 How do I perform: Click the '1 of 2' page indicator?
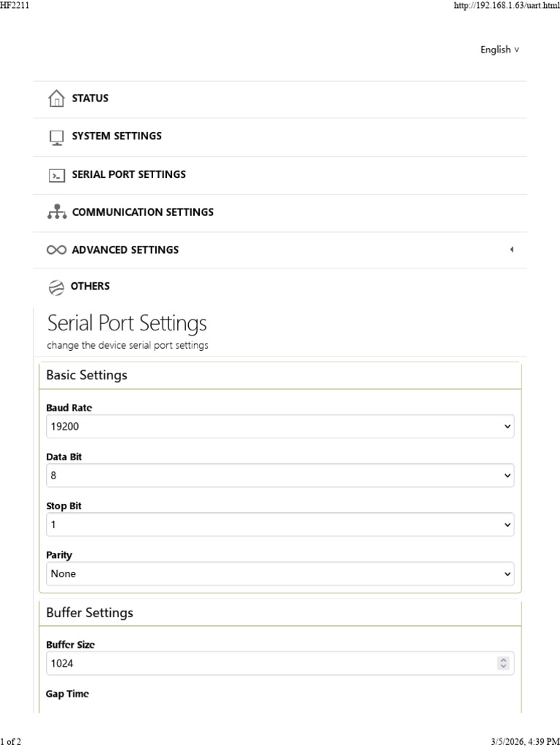10,741
